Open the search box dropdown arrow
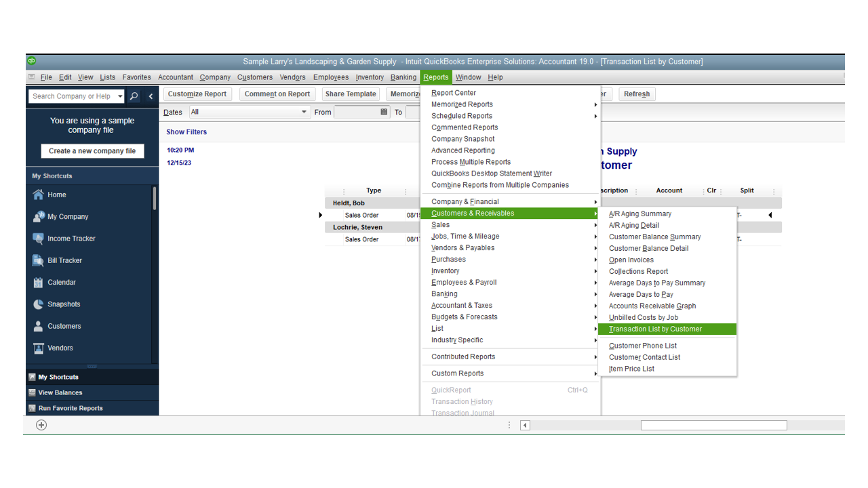The image size is (868, 488). (120, 96)
